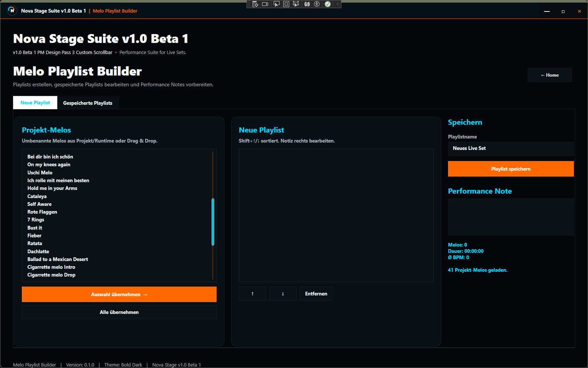The height and width of the screenshot is (368, 588).
Task: Activate the Select Element cursor icon
Action: [x=276, y=4]
